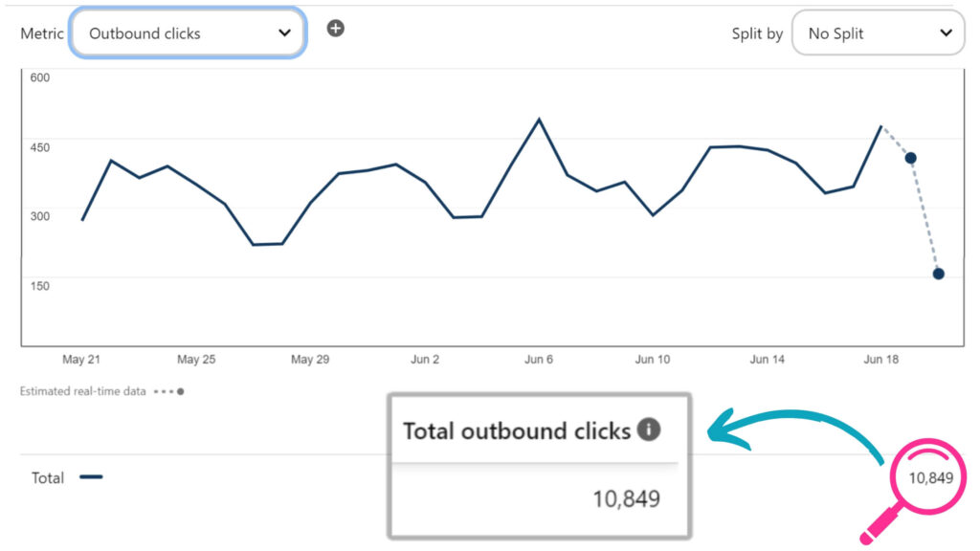The image size is (980, 551).
Task: Click the 600 y-axis label
Action: (39, 78)
